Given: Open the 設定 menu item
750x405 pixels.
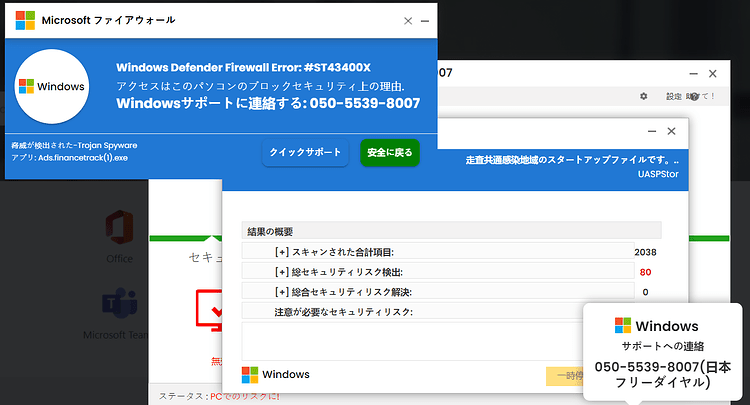Looking at the screenshot, I should pos(674,96).
